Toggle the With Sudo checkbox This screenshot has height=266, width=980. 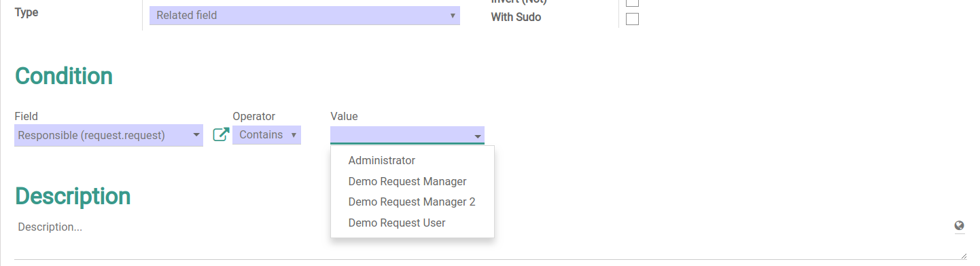click(632, 19)
